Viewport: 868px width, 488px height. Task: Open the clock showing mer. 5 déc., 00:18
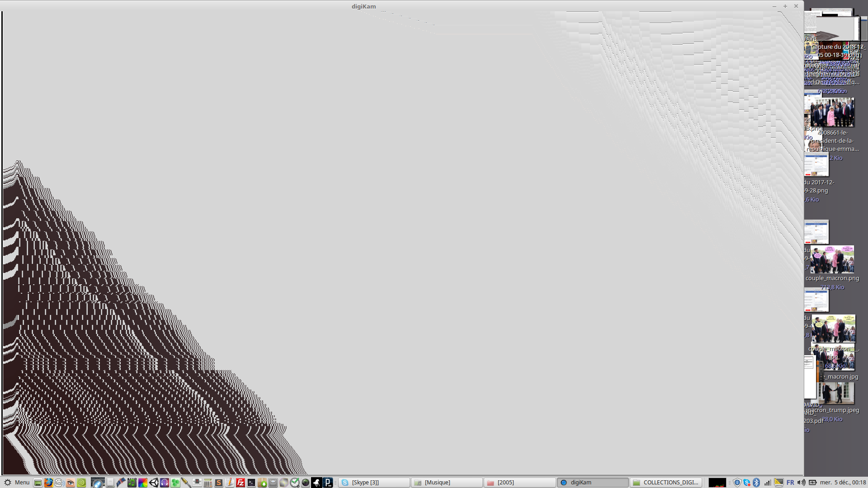pos(843,483)
